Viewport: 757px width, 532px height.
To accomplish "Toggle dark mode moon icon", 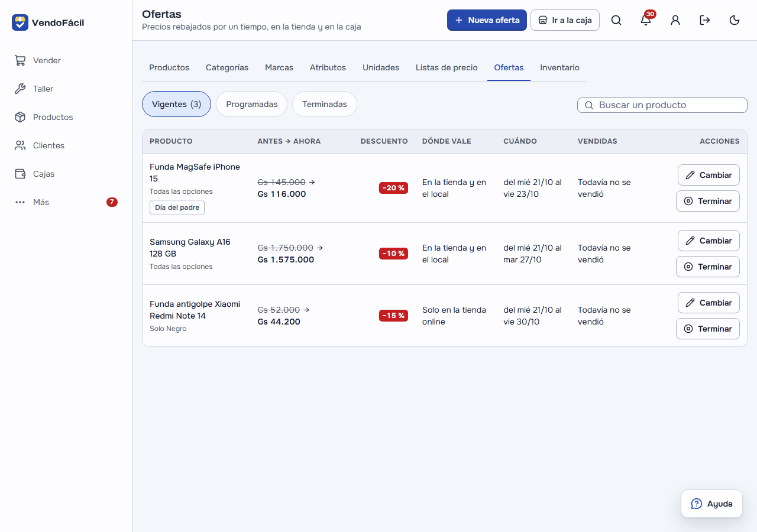I will (x=735, y=20).
